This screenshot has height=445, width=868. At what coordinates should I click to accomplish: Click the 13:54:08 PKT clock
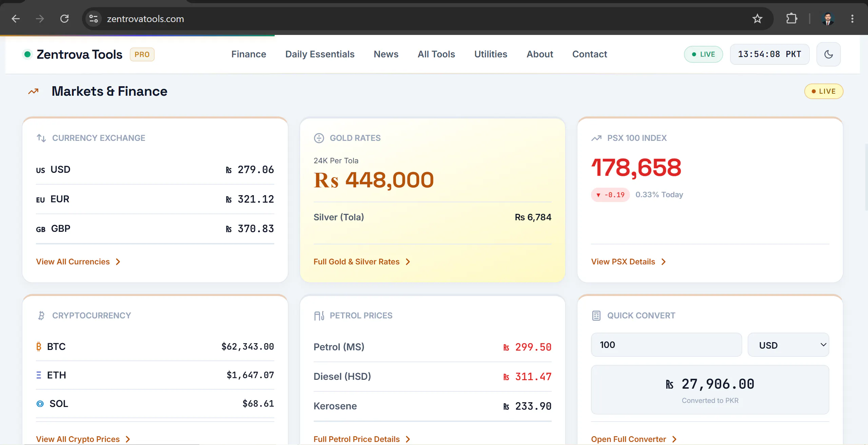coord(769,54)
